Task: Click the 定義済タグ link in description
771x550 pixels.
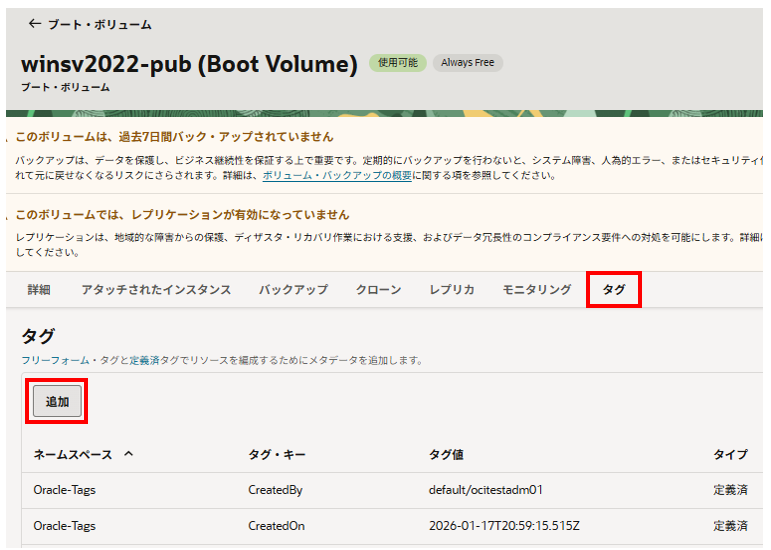Action: [143, 360]
